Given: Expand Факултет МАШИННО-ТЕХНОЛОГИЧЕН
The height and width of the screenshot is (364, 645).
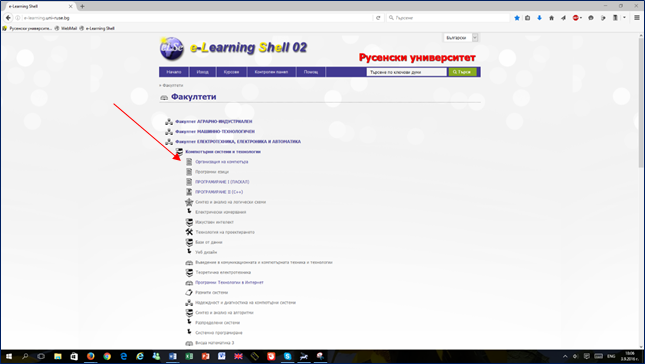Looking at the screenshot, I should (x=215, y=132).
